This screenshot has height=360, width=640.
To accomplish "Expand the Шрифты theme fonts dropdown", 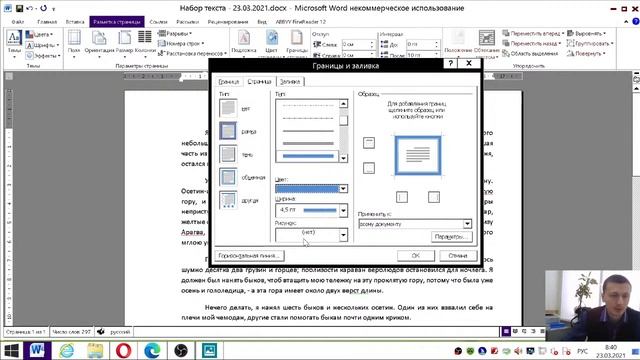I will [x=42, y=45].
